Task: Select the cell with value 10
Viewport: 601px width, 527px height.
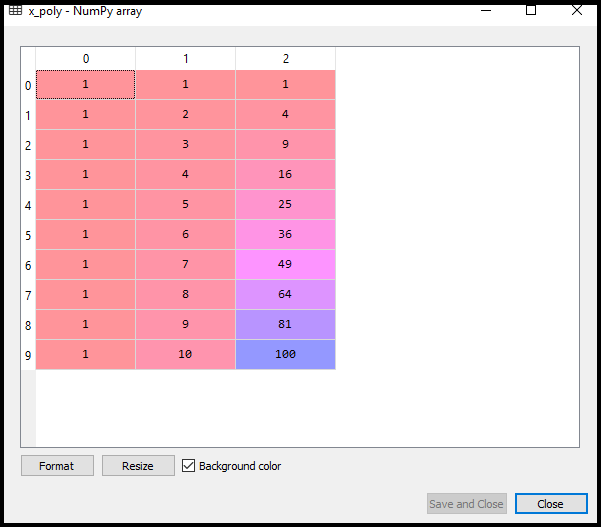Action: tap(185, 355)
